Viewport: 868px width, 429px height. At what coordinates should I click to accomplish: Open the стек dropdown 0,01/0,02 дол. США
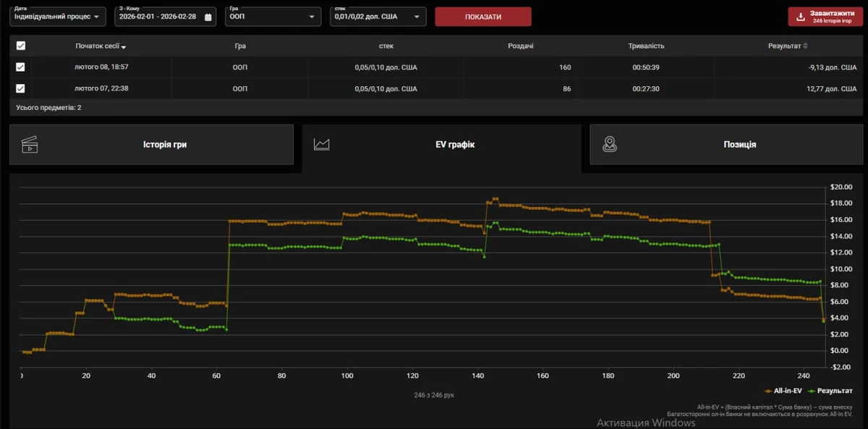[x=377, y=17]
